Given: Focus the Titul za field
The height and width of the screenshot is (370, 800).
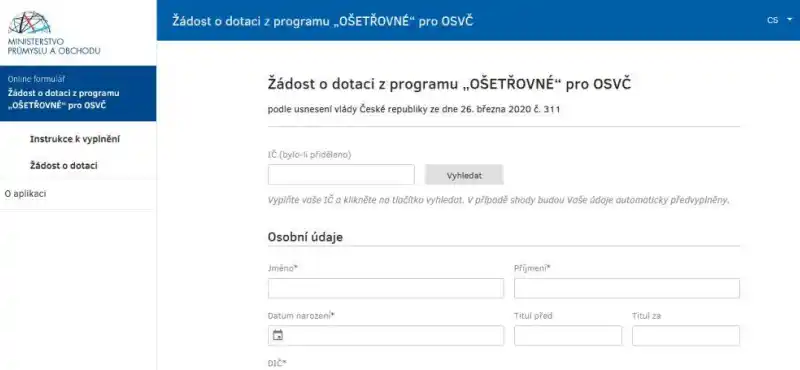Looking at the screenshot, I should (x=686, y=335).
